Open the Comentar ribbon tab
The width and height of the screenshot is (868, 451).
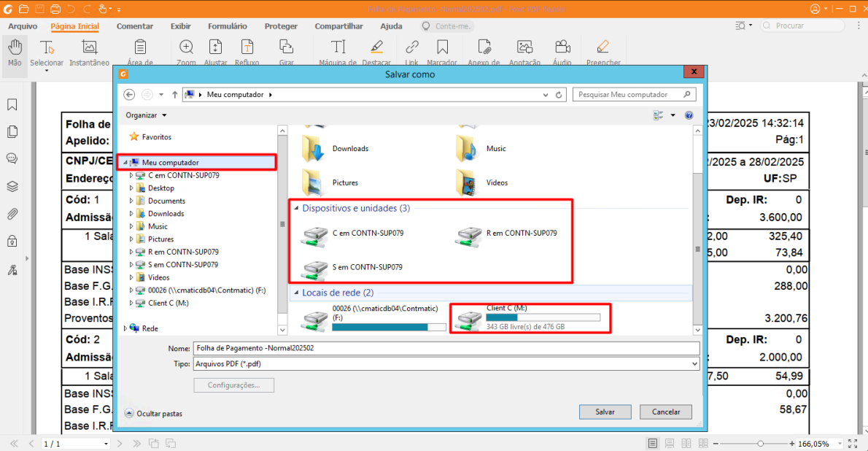click(x=134, y=26)
